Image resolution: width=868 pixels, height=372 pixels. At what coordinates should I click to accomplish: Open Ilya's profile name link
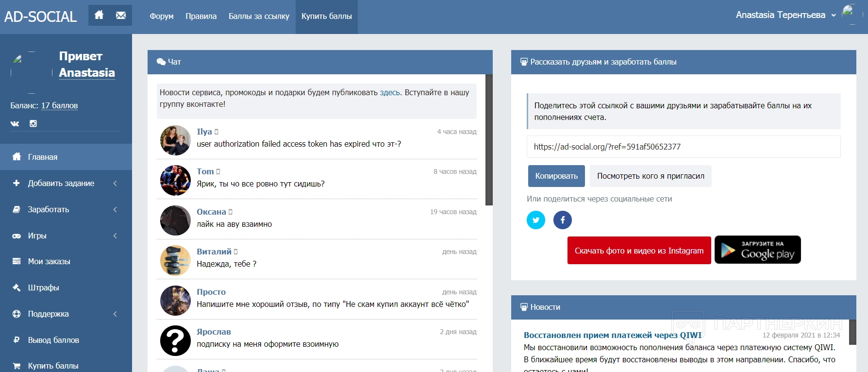coord(204,132)
